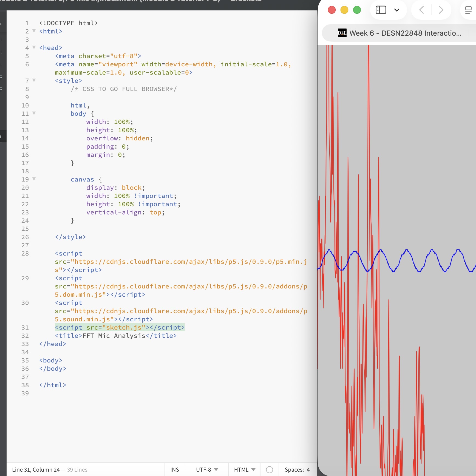476x476 pixels.
Task: Collapse the style block fold triangle on line 7
Action: point(34,80)
